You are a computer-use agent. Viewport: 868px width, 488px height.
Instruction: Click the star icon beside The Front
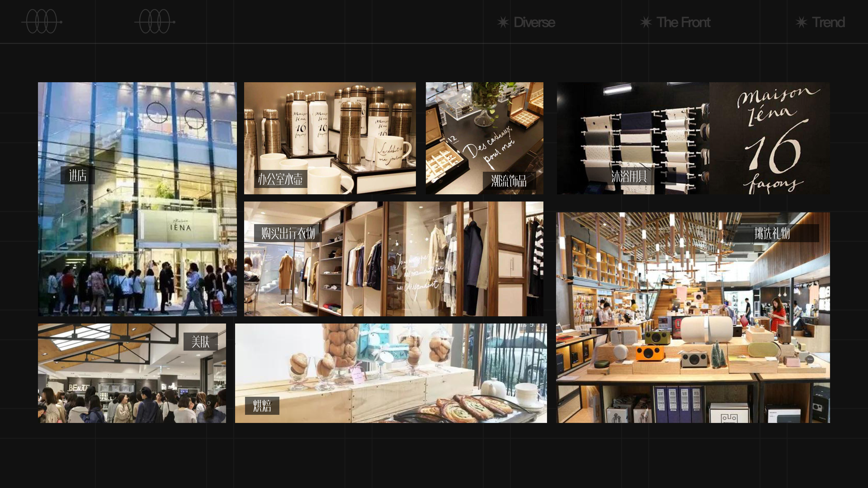pyautogui.click(x=646, y=22)
